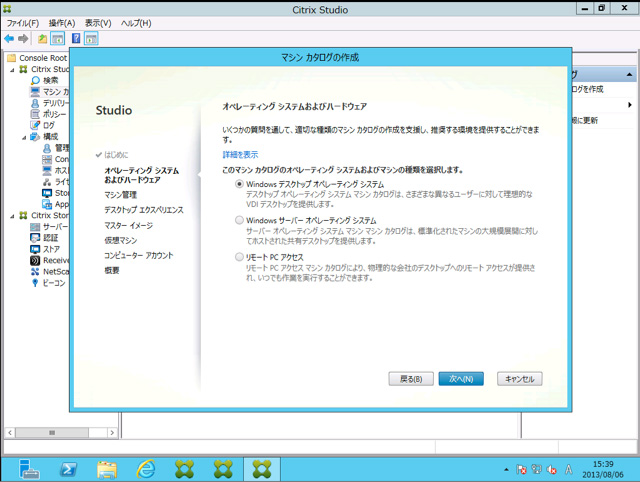Select the ホスト node icon under 構成
The width and height of the screenshot is (640, 482).
click(47, 170)
